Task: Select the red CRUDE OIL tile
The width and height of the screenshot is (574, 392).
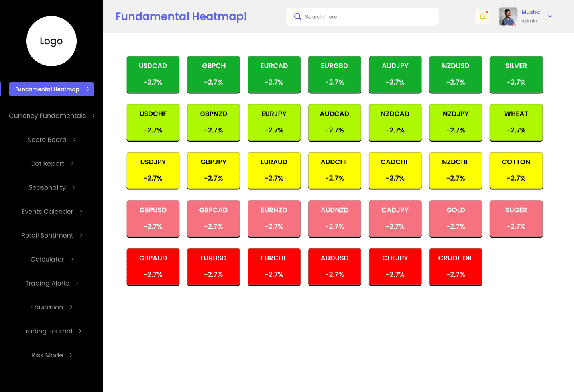Action: [456, 266]
